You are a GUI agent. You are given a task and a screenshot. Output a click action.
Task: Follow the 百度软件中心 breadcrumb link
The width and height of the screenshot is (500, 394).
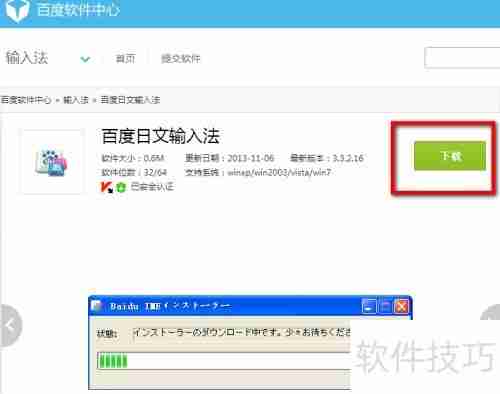click(x=26, y=100)
